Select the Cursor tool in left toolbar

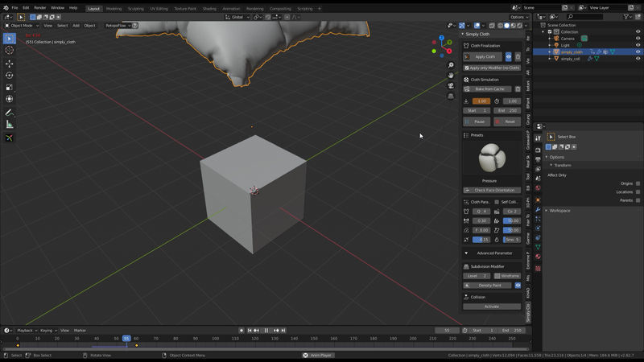coord(10,51)
